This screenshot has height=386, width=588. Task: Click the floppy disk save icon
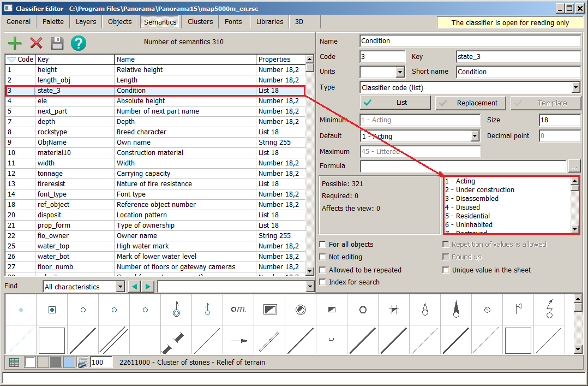coord(57,43)
